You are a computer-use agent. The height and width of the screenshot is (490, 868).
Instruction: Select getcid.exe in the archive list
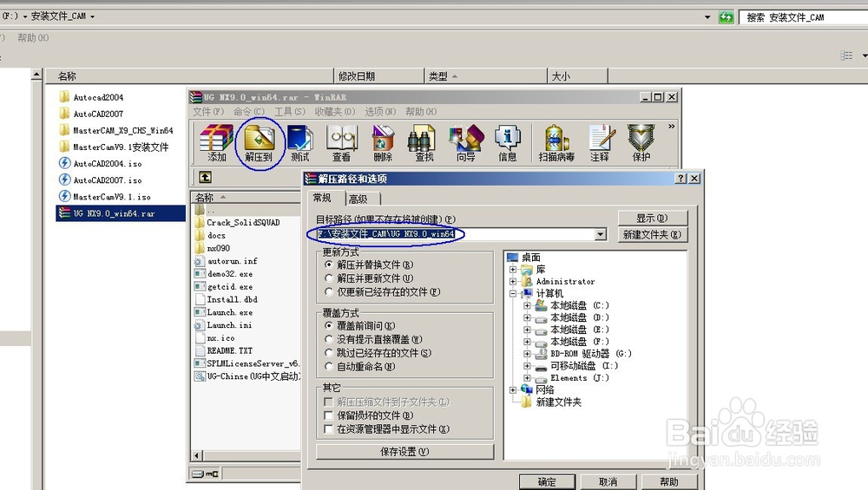pos(224,287)
